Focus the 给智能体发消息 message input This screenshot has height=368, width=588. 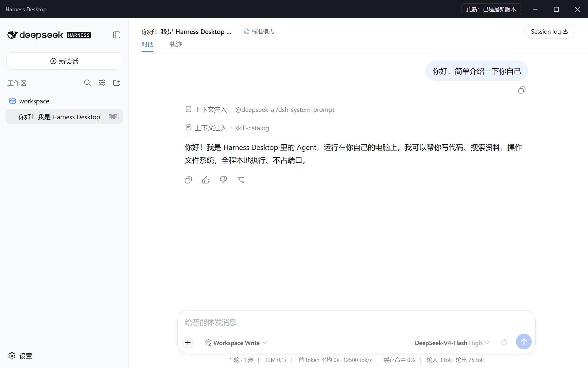(x=356, y=322)
